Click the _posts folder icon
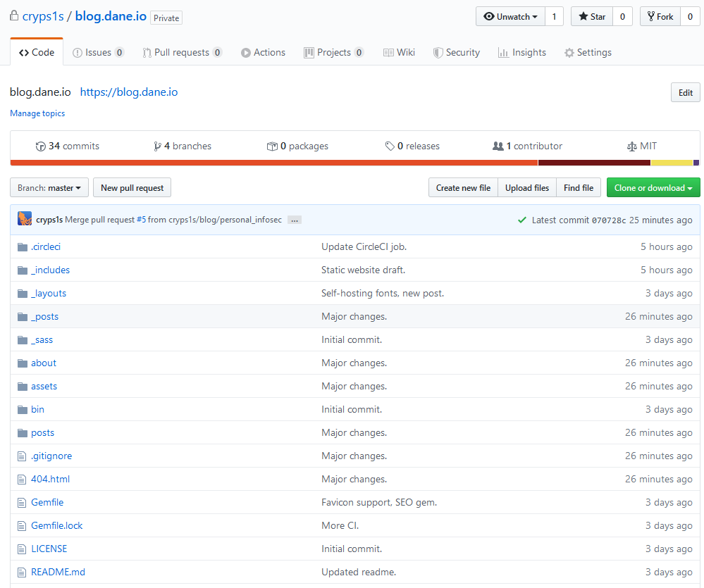This screenshot has width=704, height=588. 23,317
